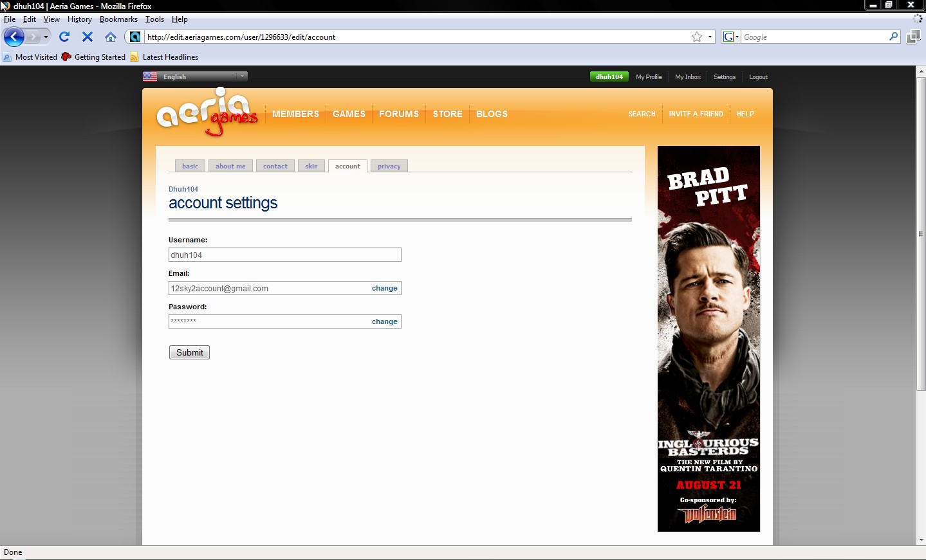Viewport: 926px width, 560px height.
Task: Click change link for Password
Action: (x=385, y=321)
